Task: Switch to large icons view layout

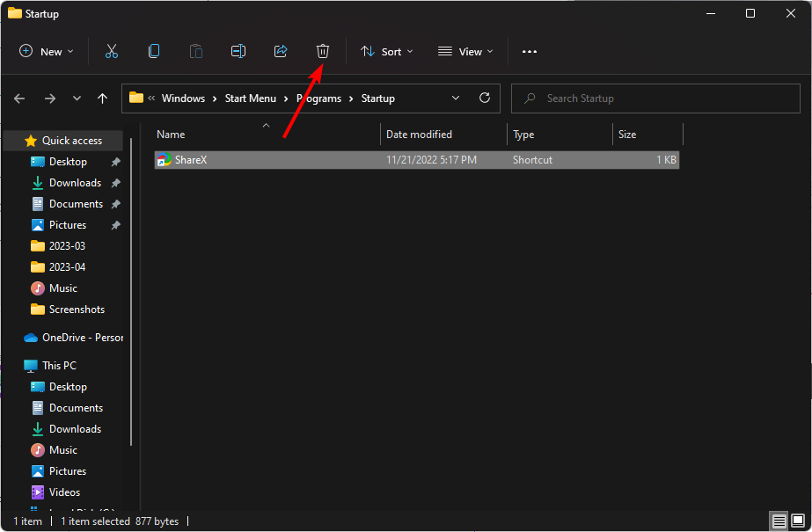Action: [798, 521]
